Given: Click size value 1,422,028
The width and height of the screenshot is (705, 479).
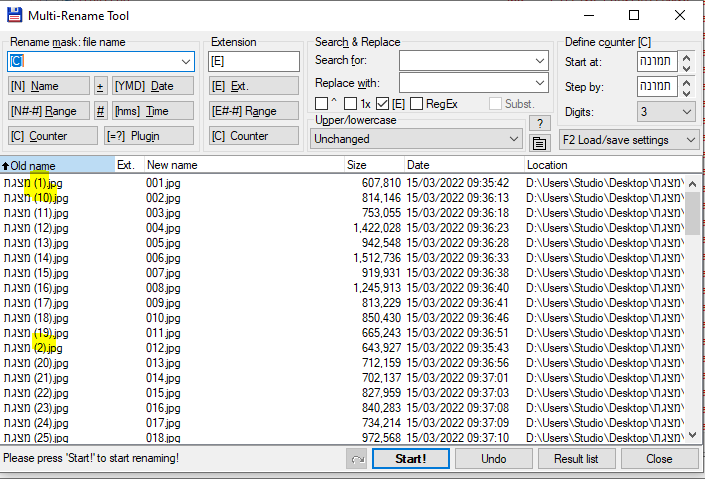Looking at the screenshot, I should pyautogui.click(x=377, y=228).
